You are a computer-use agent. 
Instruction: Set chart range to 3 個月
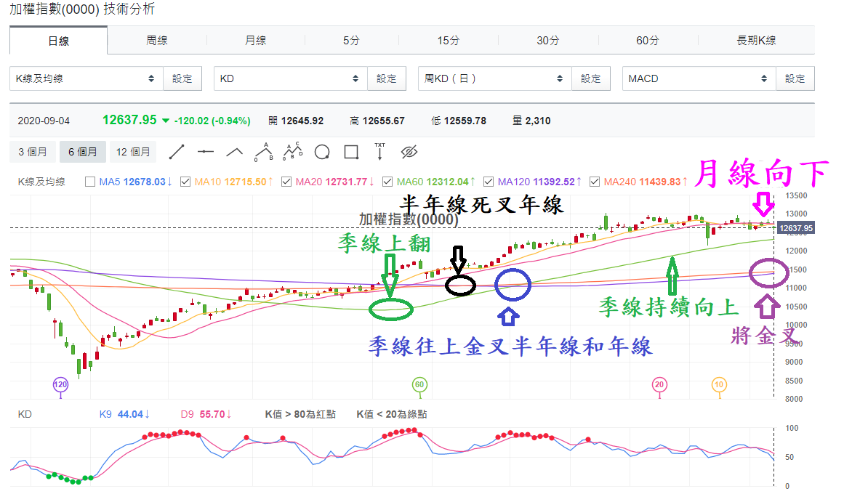point(33,152)
